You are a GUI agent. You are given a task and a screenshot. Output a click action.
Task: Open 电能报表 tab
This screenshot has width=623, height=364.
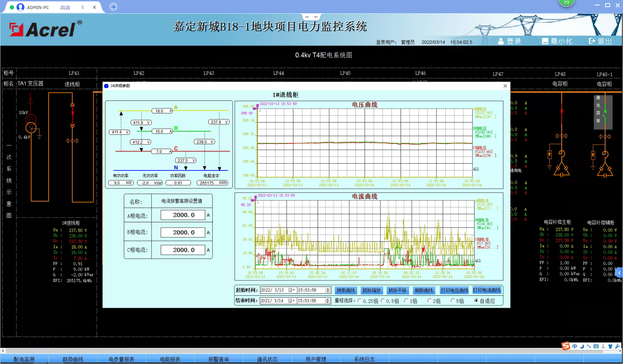click(170, 359)
